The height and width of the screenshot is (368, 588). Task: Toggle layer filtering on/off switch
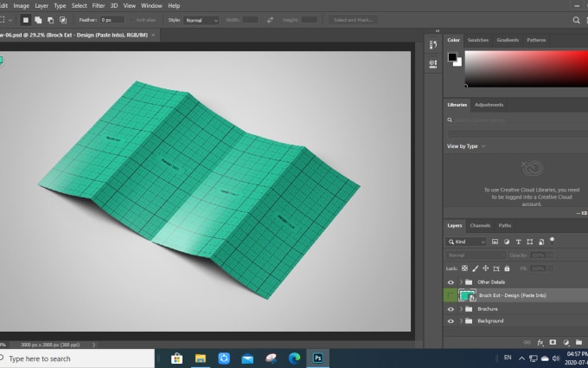pos(552,241)
